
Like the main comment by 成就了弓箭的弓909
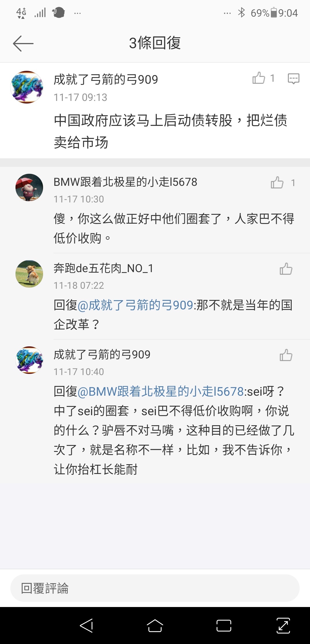[x=259, y=78]
